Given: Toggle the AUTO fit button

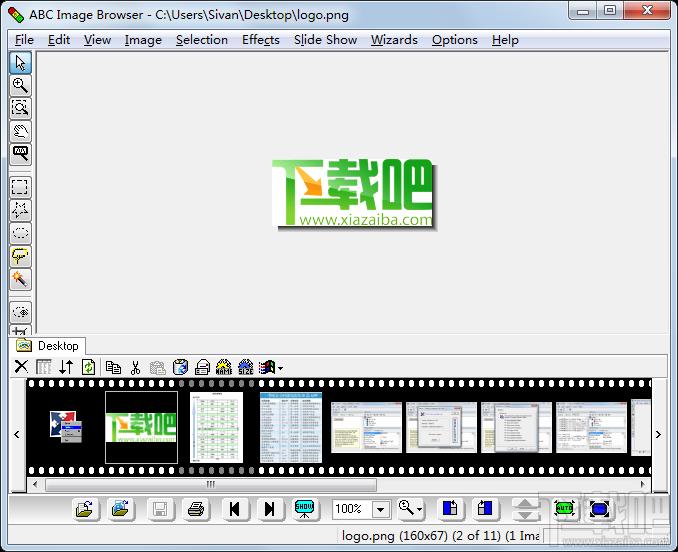Looking at the screenshot, I should pos(564,509).
